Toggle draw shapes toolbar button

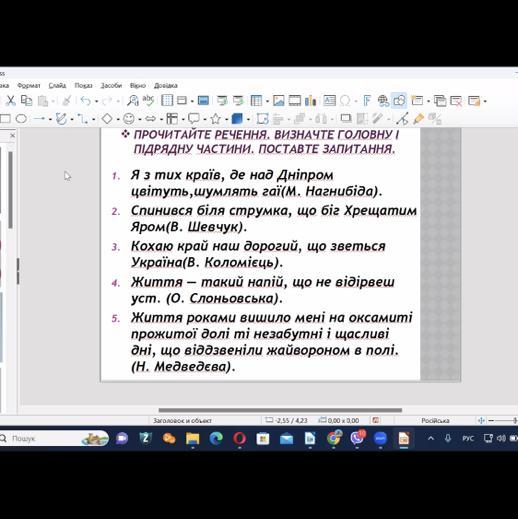[x=399, y=100]
